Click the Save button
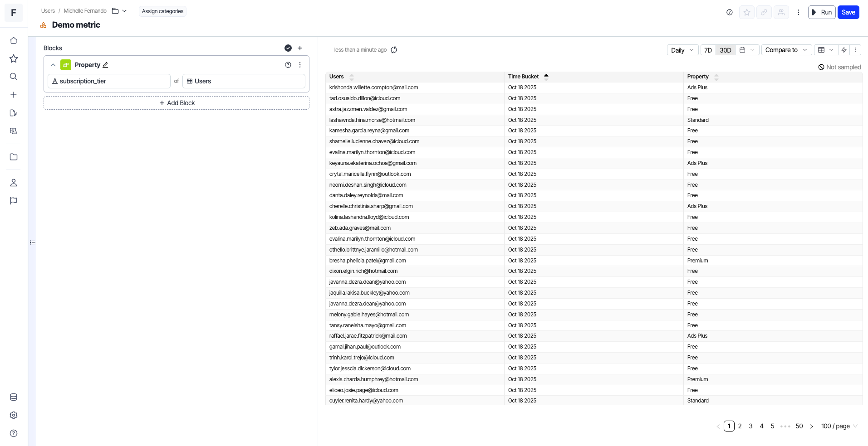868x446 pixels. (848, 12)
